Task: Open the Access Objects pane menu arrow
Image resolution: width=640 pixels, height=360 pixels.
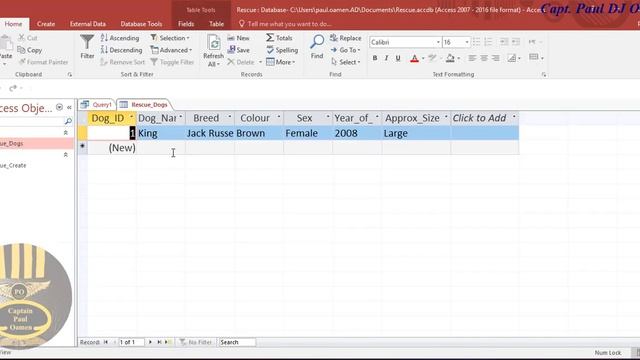Action: point(59,107)
